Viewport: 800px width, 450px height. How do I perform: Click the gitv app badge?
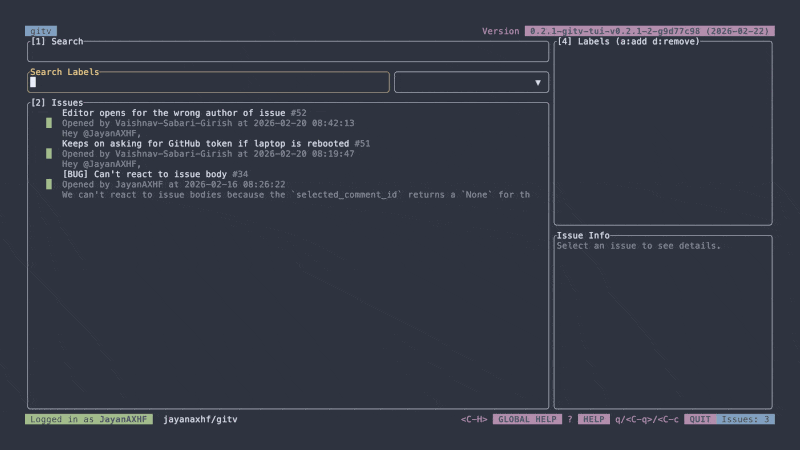pos(41,31)
